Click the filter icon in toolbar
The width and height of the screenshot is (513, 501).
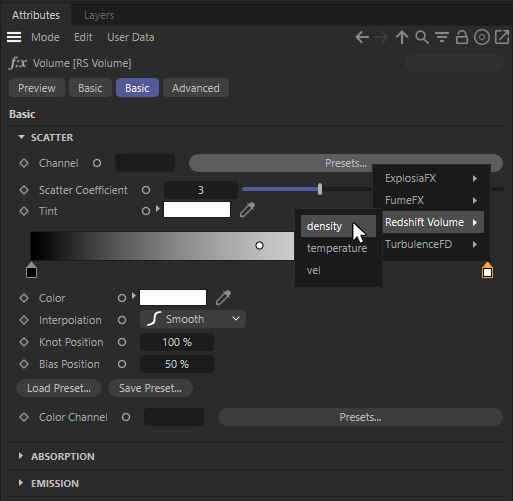442,37
